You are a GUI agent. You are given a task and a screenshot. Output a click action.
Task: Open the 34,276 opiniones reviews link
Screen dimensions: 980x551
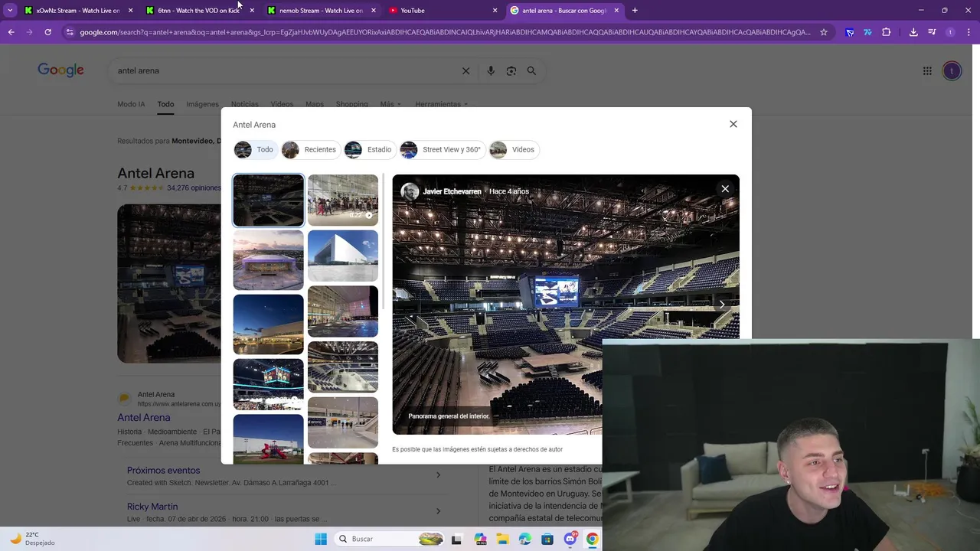(x=194, y=187)
